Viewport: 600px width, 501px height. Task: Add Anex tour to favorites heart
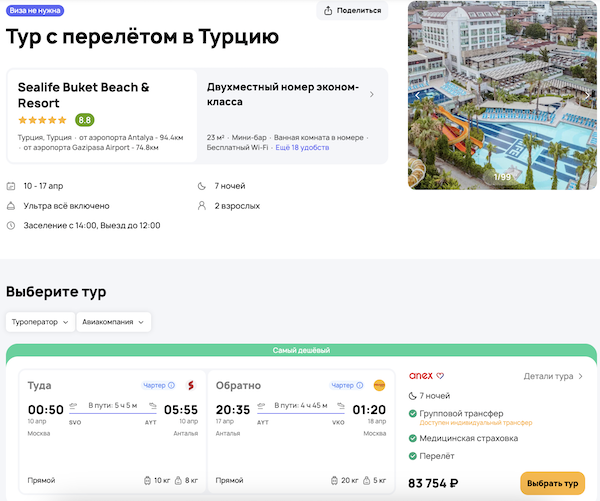pos(440,376)
